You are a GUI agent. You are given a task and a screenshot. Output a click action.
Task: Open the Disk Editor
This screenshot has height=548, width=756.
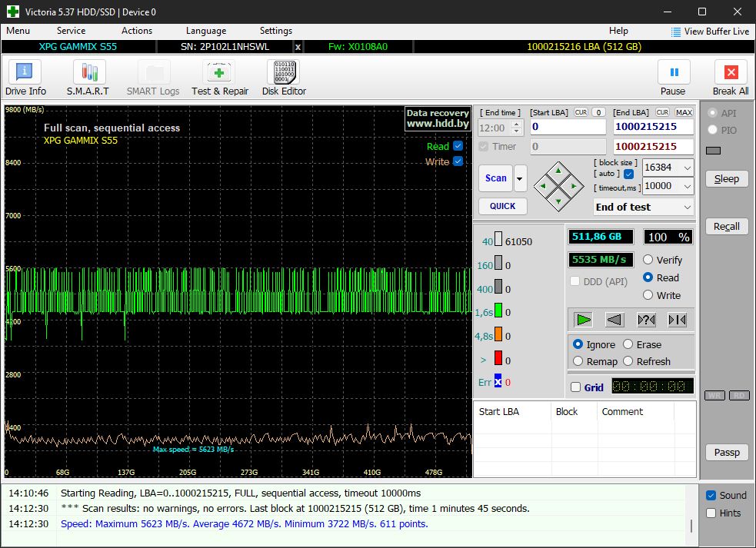click(x=284, y=78)
